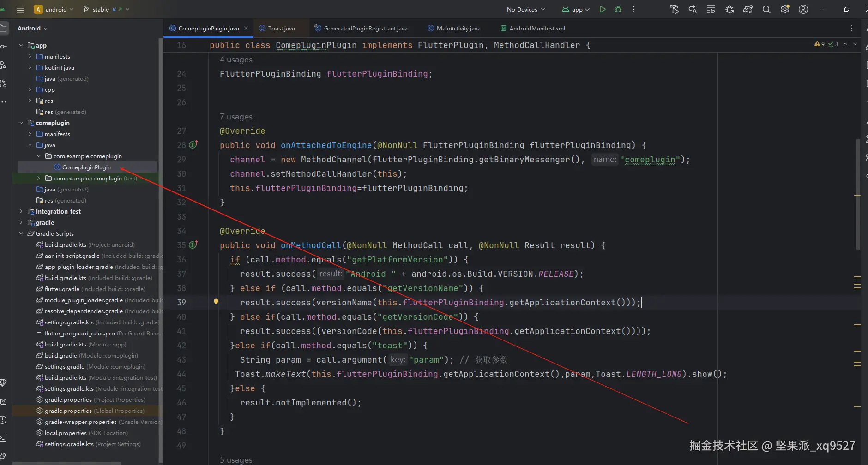
Task: Go to next highlighted error arrow
Action: tap(855, 44)
